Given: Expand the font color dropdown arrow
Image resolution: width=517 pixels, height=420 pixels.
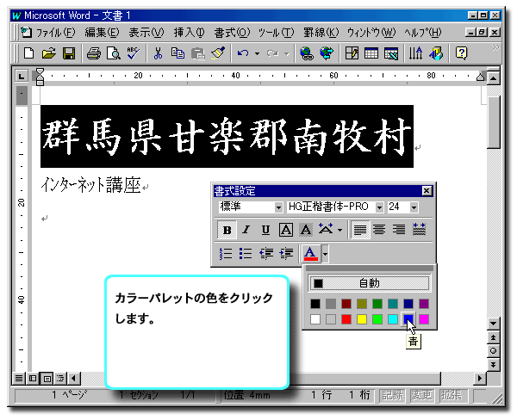Looking at the screenshot, I should tap(326, 254).
